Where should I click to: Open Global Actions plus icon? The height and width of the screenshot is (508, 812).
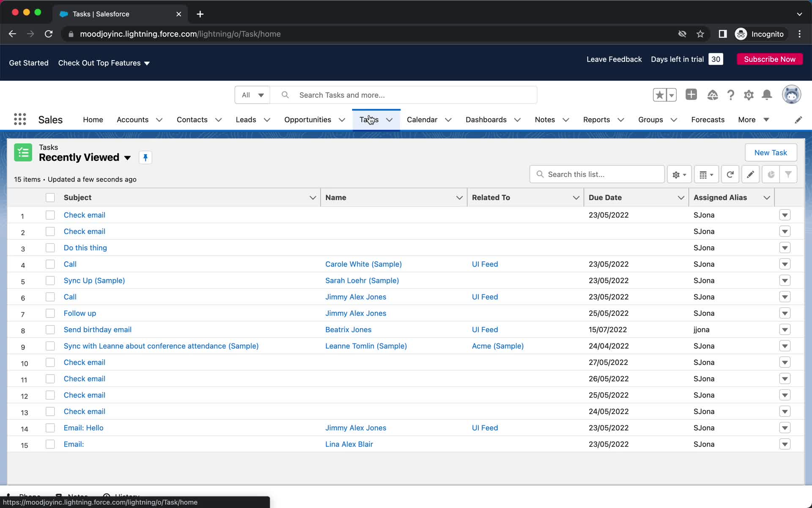coord(691,94)
